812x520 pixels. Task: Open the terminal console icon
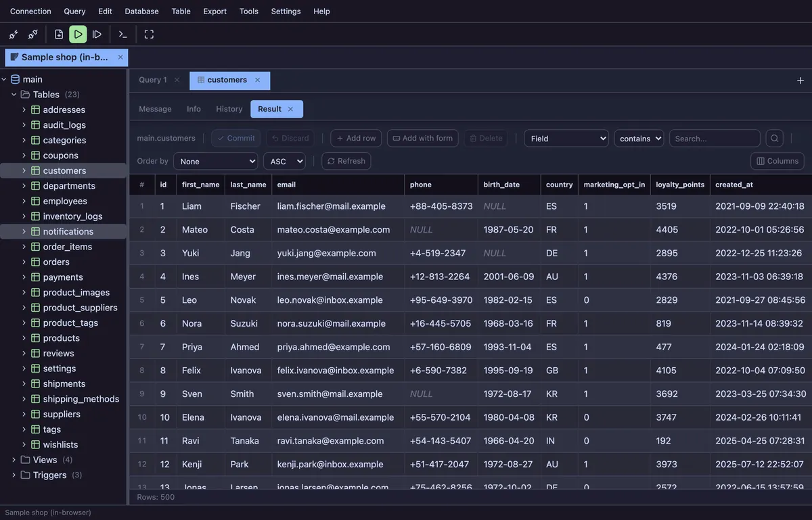[x=122, y=34]
